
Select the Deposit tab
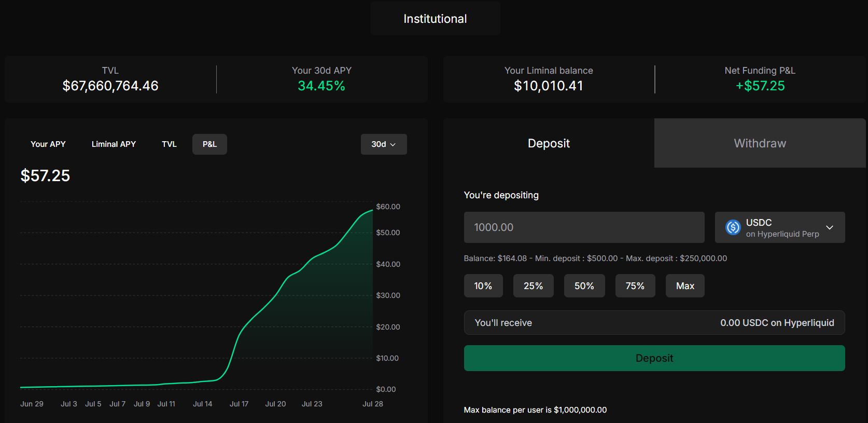click(549, 143)
